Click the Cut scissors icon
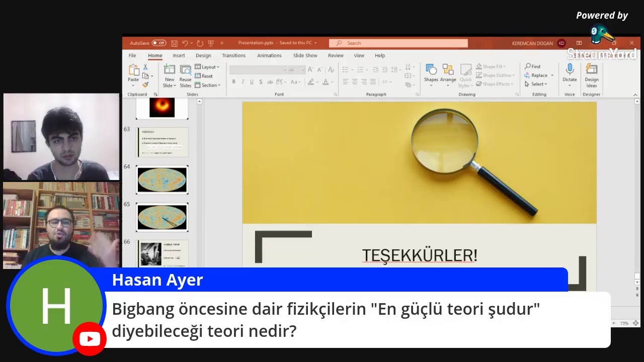Image resolution: width=644 pixels, height=362 pixels. (145, 67)
